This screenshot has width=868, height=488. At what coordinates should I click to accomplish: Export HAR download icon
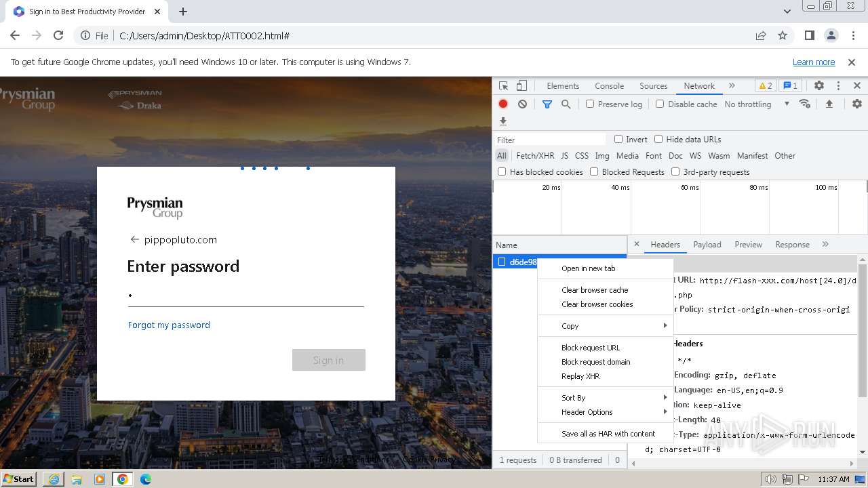click(x=503, y=121)
